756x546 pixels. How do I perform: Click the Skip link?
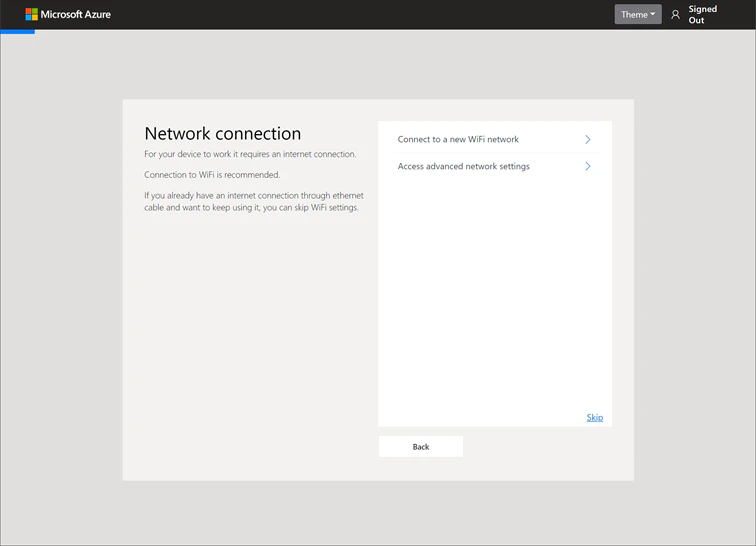coord(594,418)
